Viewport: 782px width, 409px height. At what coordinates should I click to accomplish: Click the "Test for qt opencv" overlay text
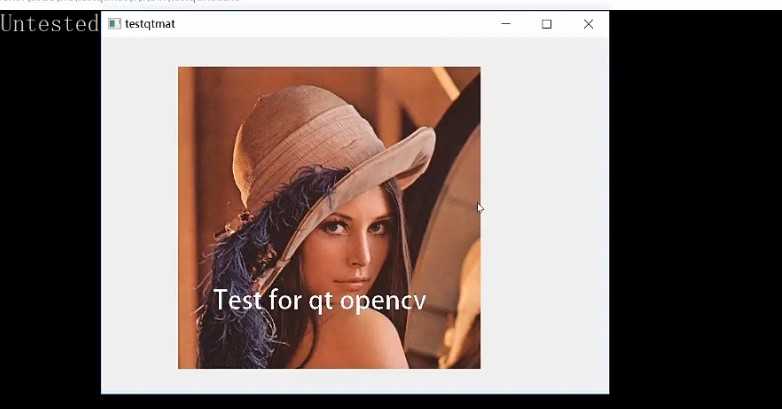(320, 301)
